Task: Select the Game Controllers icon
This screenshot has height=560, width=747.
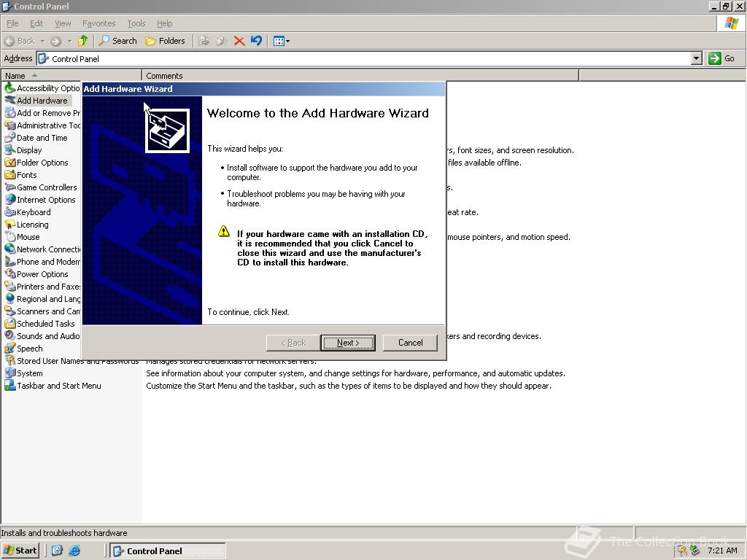Action: [9, 187]
